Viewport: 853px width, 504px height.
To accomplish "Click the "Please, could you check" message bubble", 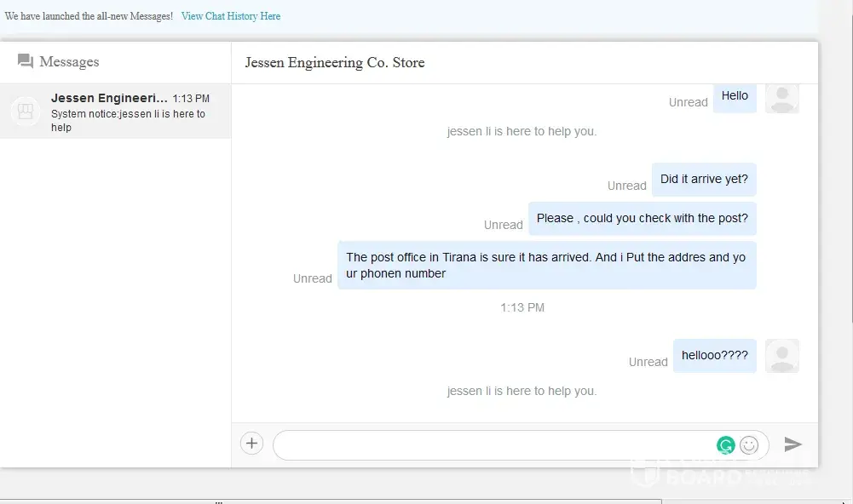I will 642,219.
